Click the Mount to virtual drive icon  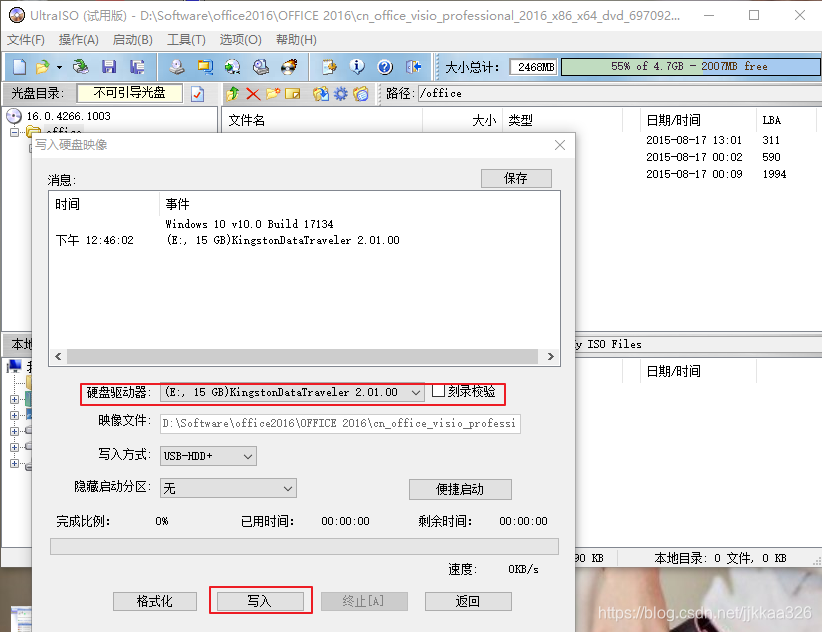tap(261, 67)
